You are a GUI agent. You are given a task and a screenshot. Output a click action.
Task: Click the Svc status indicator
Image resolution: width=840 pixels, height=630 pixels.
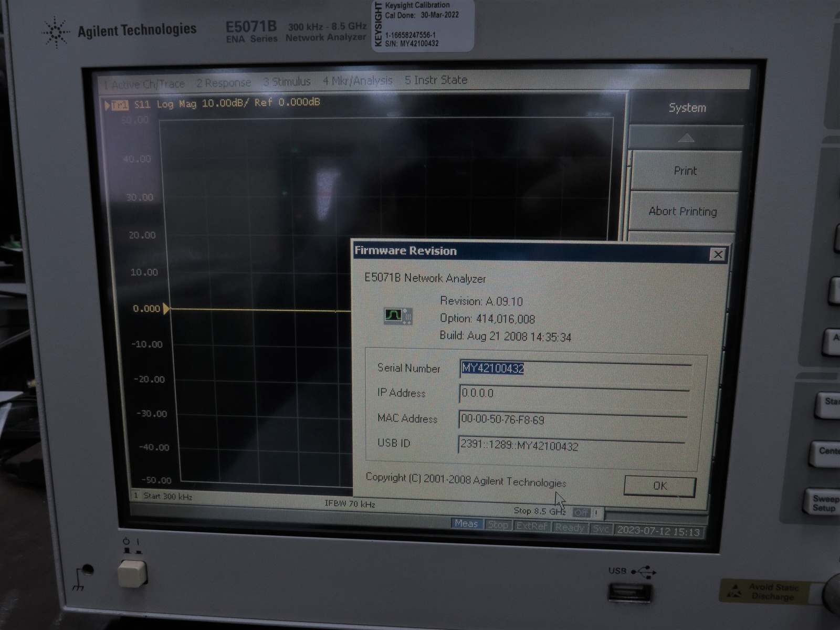[x=601, y=529]
